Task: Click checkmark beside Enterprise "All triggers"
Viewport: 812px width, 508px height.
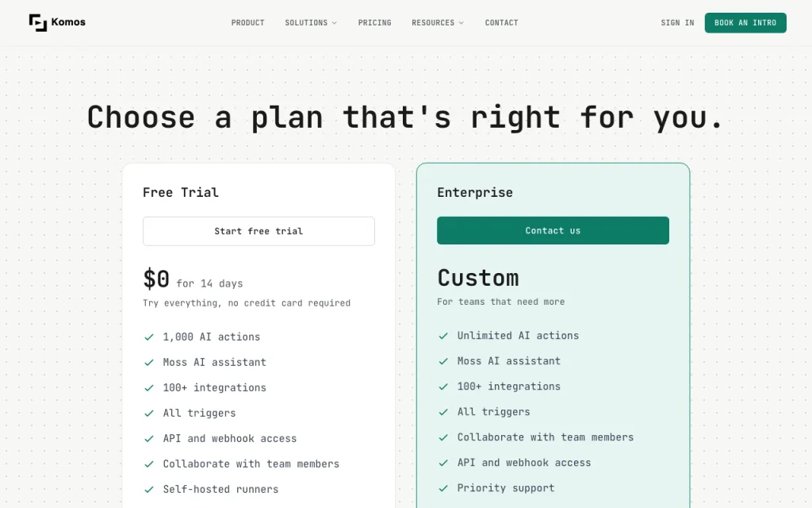Action: (443, 412)
